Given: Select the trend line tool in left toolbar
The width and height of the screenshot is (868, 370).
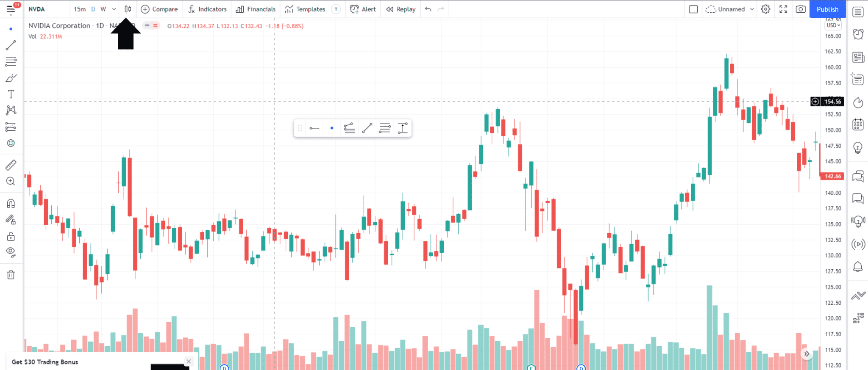Looking at the screenshot, I should coord(11,45).
